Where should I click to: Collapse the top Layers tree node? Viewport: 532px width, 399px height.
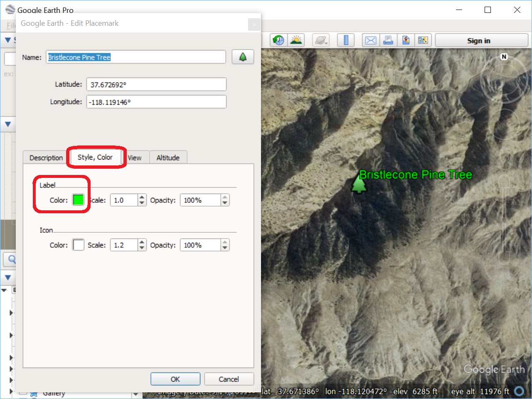click(4, 290)
